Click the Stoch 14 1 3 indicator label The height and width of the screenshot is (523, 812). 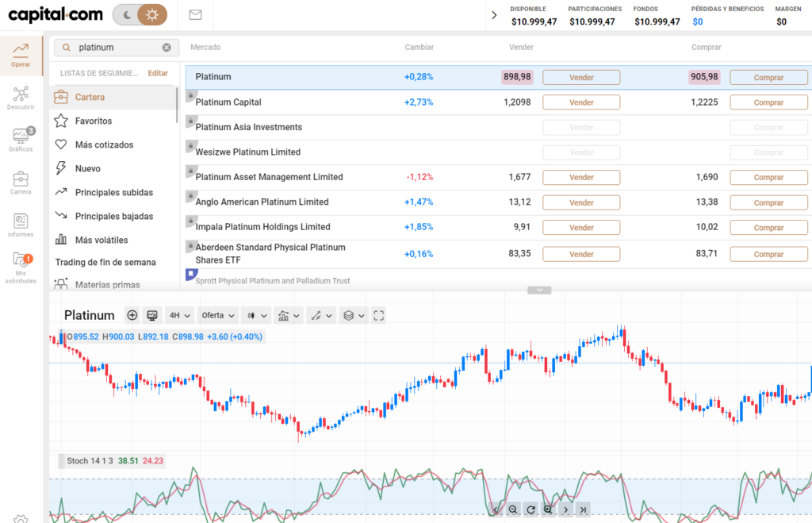coord(90,461)
